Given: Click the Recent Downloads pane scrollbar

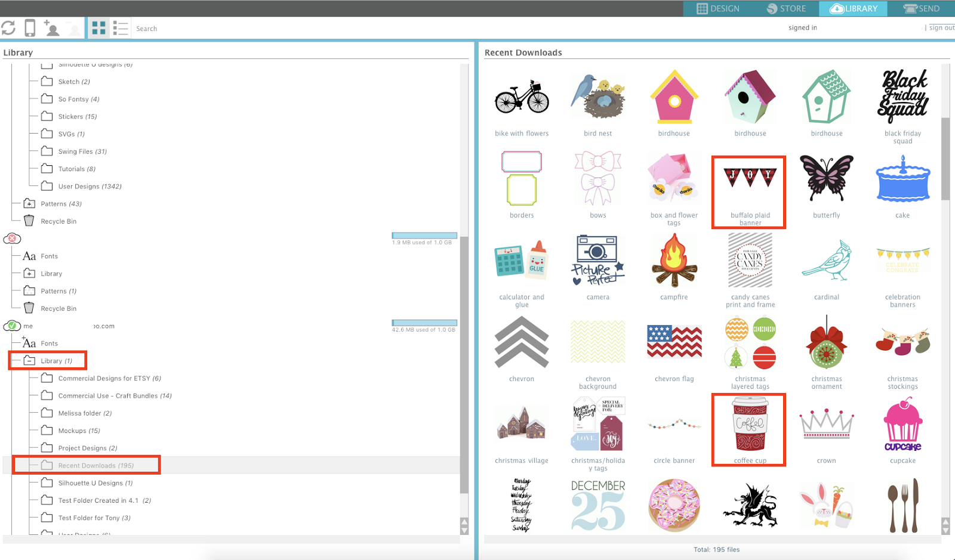Looking at the screenshot, I should pos(945,159).
